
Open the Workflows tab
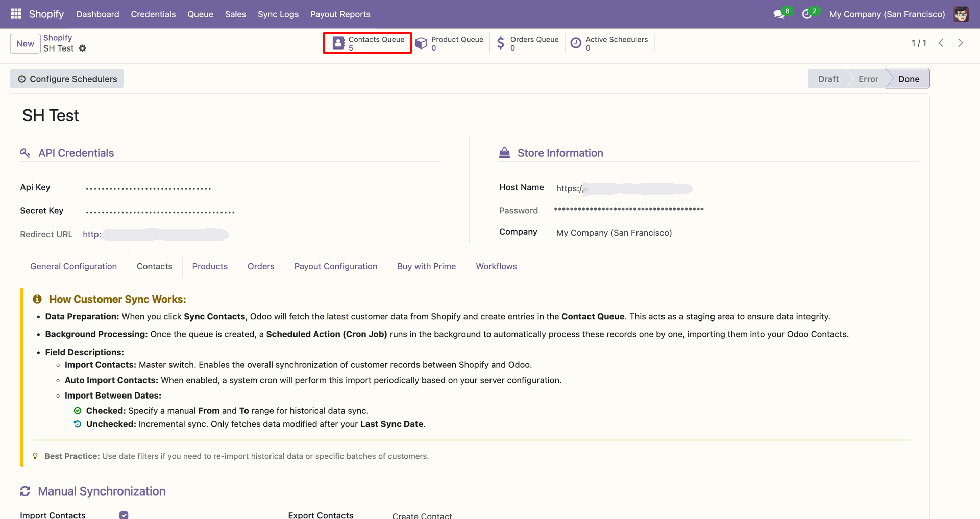[497, 266]
